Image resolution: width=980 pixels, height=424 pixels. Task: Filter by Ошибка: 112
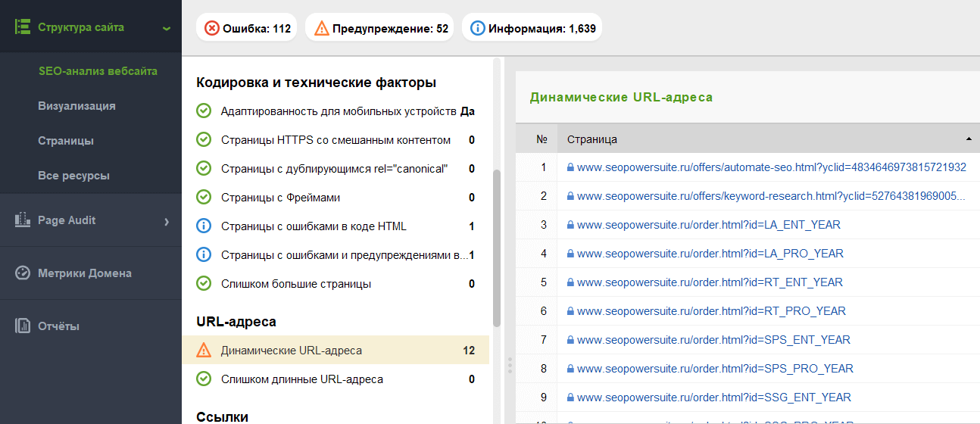247,29
